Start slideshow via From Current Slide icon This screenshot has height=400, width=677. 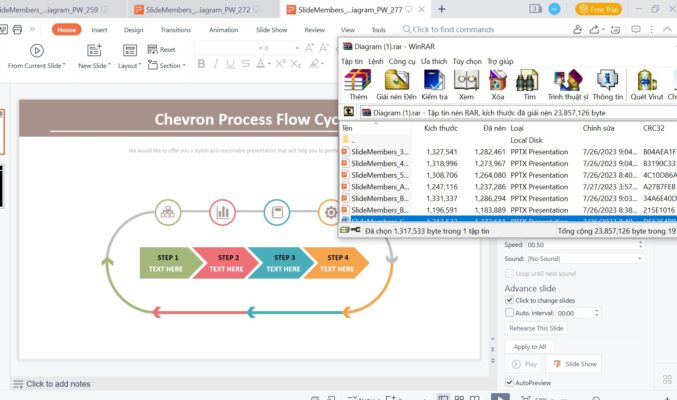(x=37, y=51)
